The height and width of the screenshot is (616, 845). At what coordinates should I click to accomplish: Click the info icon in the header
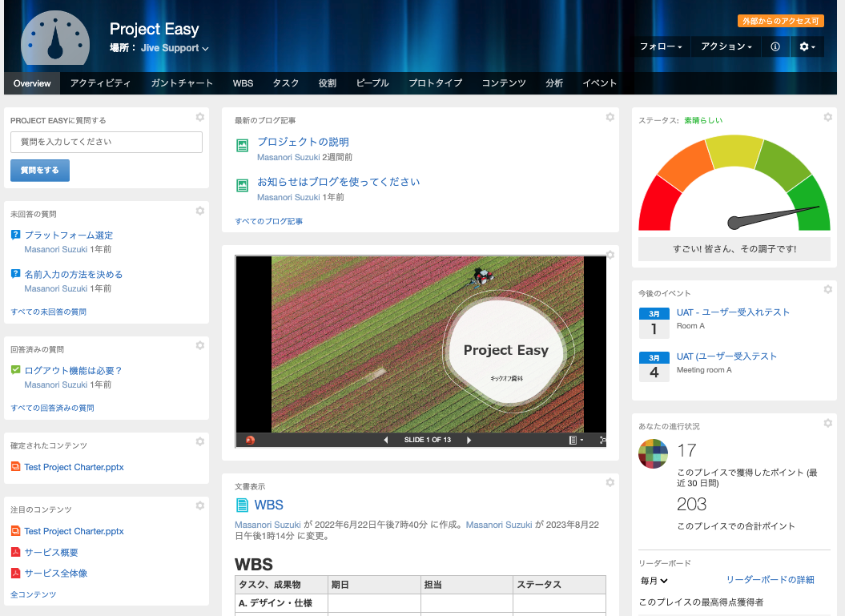775,47
